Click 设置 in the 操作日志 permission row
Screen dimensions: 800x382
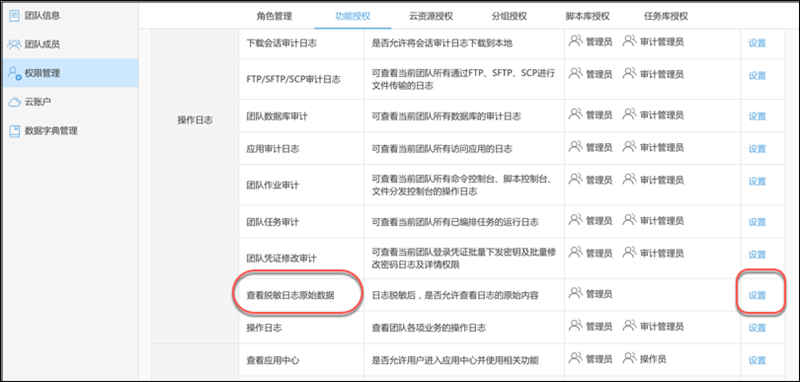pos(757,327)
